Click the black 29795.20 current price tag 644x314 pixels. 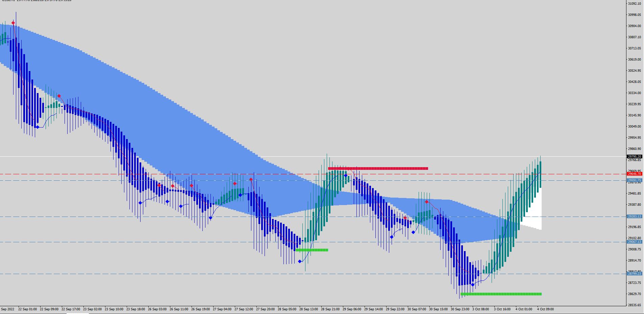pos(634,157)
